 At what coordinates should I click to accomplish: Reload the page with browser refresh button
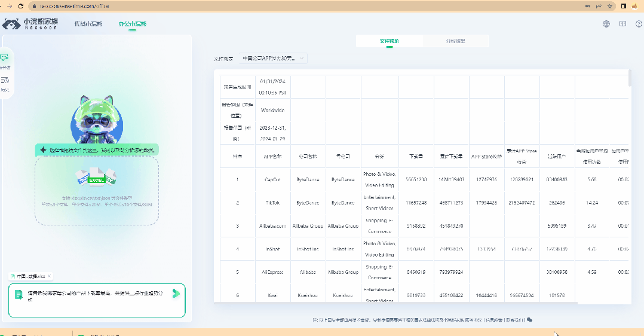[21, 6]
